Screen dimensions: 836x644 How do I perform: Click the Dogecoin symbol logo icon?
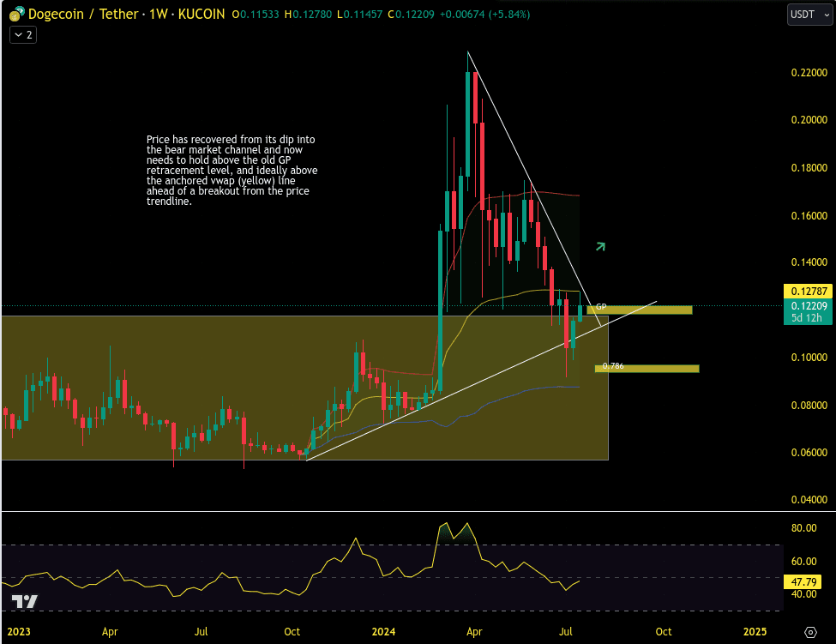(16, 14)
